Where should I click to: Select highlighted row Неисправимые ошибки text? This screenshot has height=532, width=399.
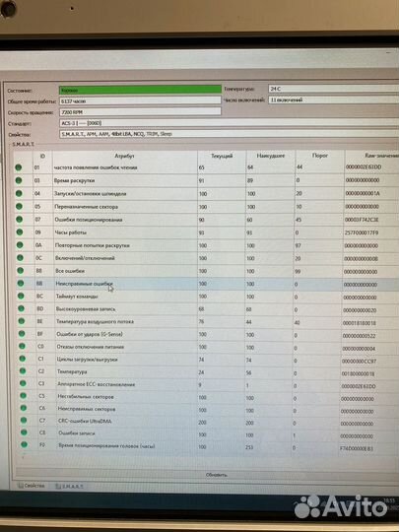pos(84,284)
